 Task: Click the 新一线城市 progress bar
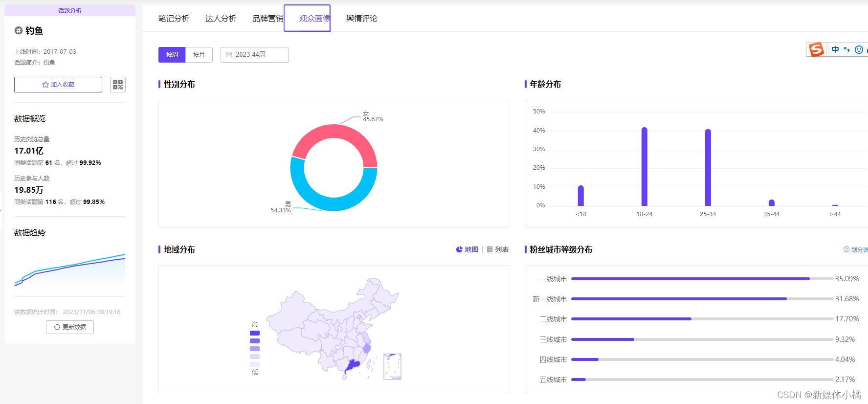tap(702, 299)
